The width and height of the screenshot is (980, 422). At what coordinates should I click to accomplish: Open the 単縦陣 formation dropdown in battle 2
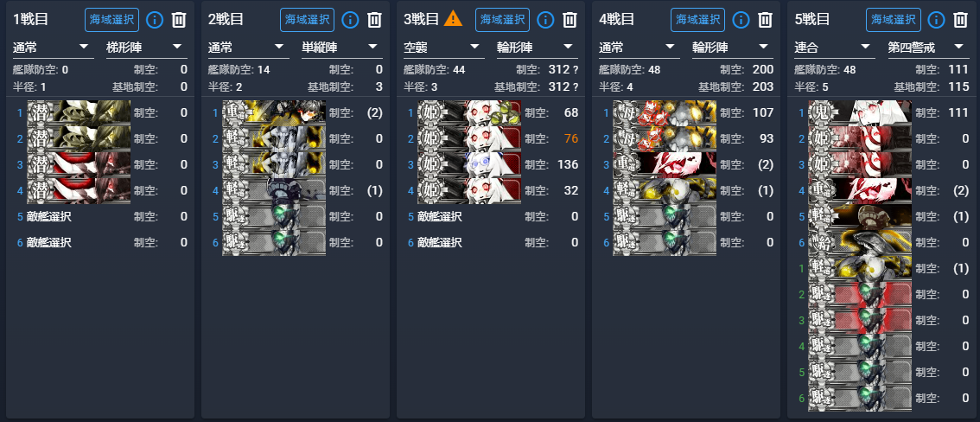(342, 48)
